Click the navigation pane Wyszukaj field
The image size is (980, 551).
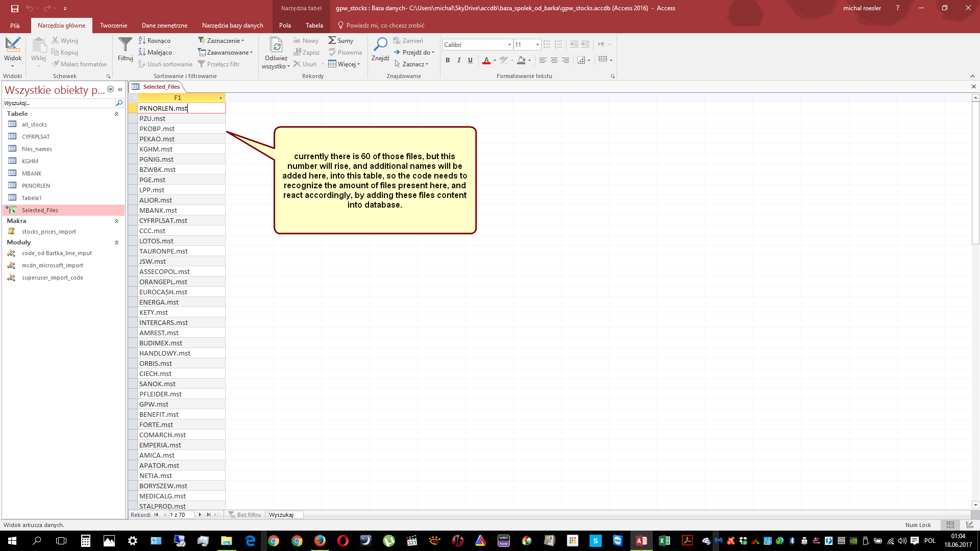(59, 103)
